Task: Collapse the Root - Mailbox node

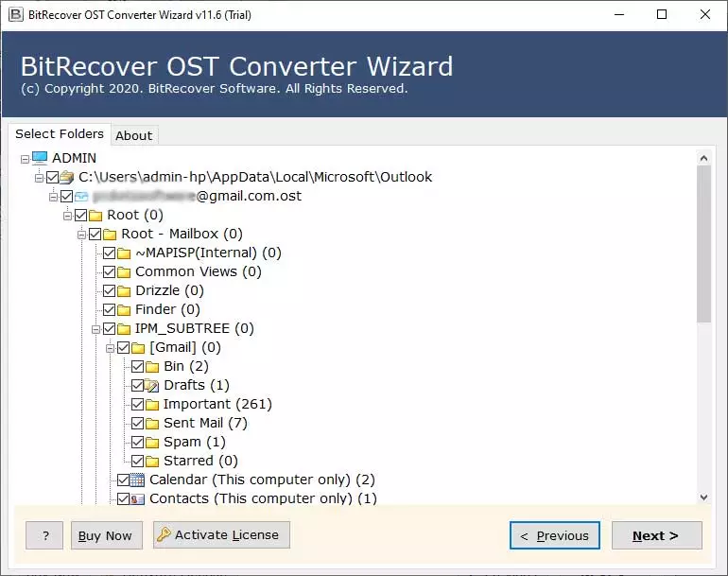Action: tap(81, 235)
